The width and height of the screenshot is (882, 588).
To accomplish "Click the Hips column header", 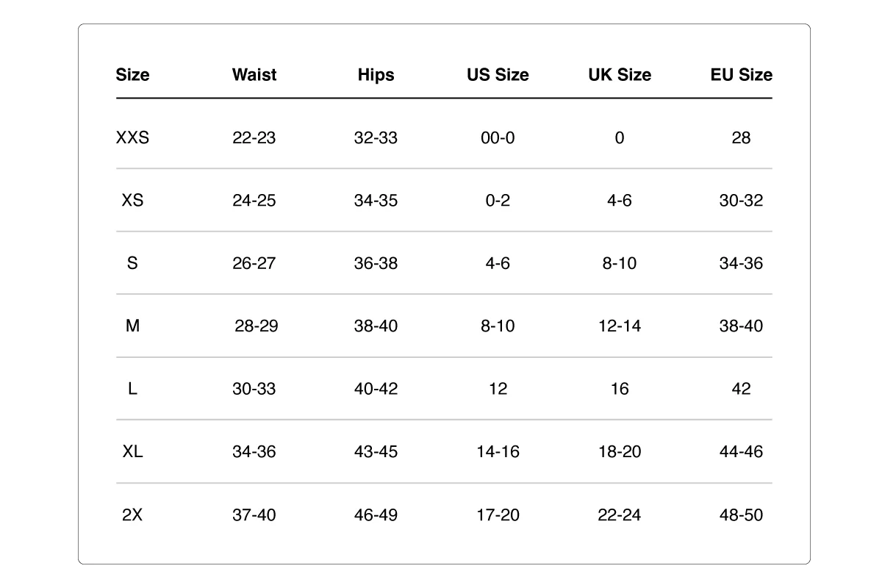I will click(x=376, y=75).
